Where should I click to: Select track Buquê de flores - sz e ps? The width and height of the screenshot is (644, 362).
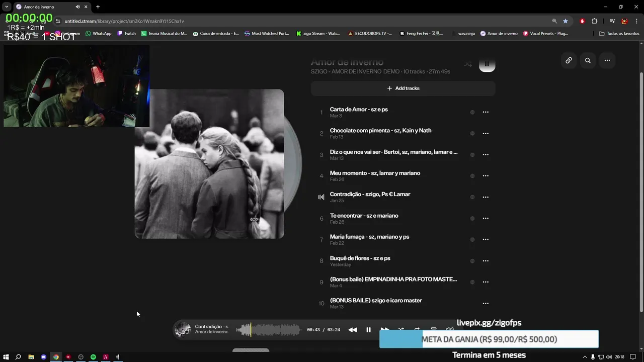pyautogui.click(x=360, y=258)
